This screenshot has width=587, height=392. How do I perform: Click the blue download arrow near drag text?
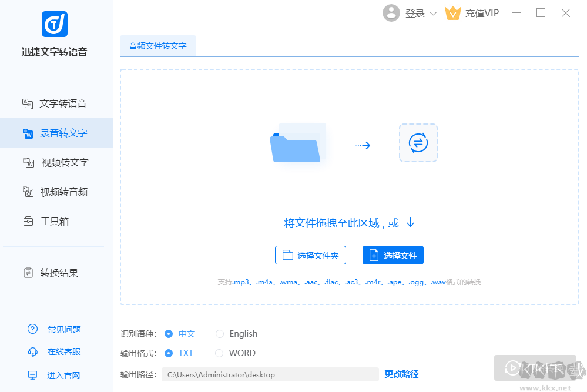[x=410, y=222]
